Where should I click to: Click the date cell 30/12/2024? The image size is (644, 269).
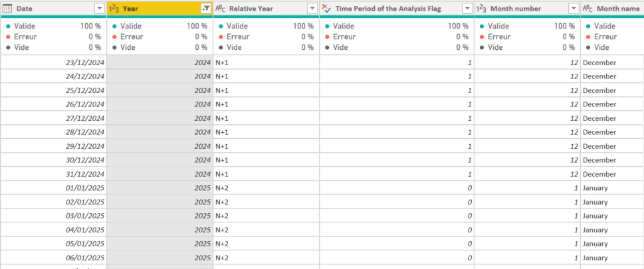pos(53,160)
